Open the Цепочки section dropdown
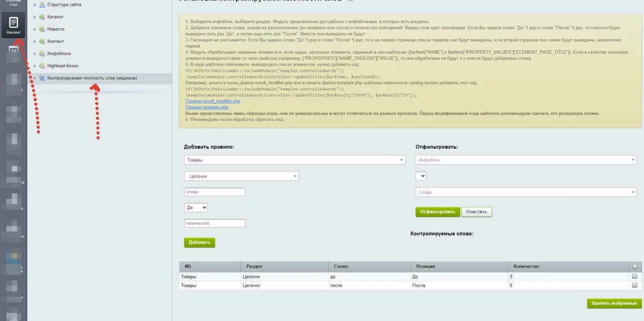 241,176
